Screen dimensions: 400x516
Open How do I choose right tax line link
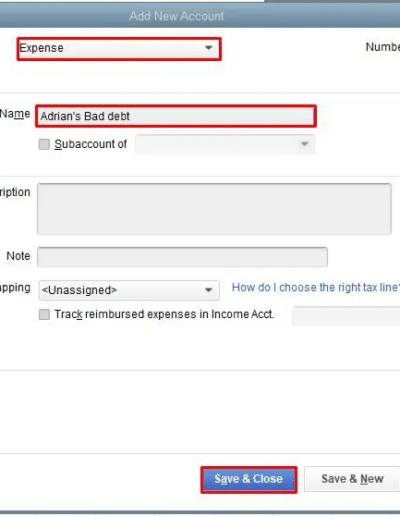(316, 287)
